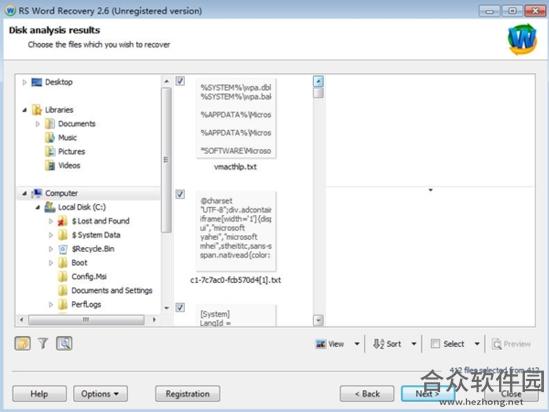Toggle the folder tree panel button
The height and width of the screenshot is (412, 549).
point(23,343)
